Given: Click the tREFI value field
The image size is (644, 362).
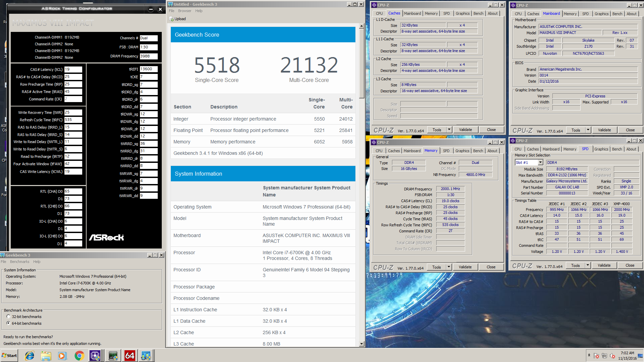Looking at the screenshot, I should pyautogui.click(x=149, y=69).
